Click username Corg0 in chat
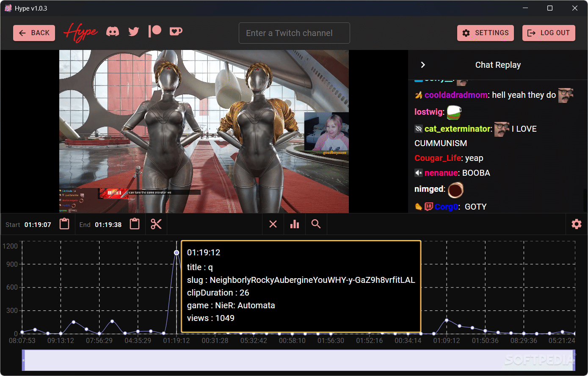The image size is (588, 376). click(x=447, y=207)
